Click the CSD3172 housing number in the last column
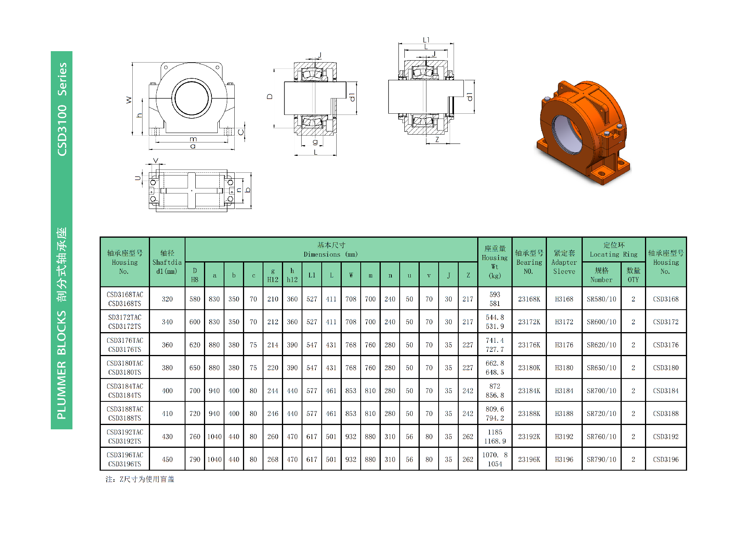 click(666, 322)
